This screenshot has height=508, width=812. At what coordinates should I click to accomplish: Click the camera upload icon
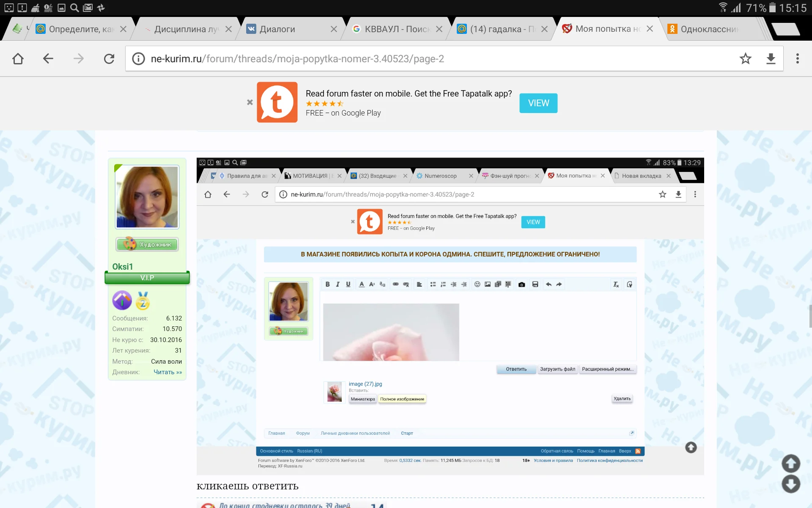point(521,284)
